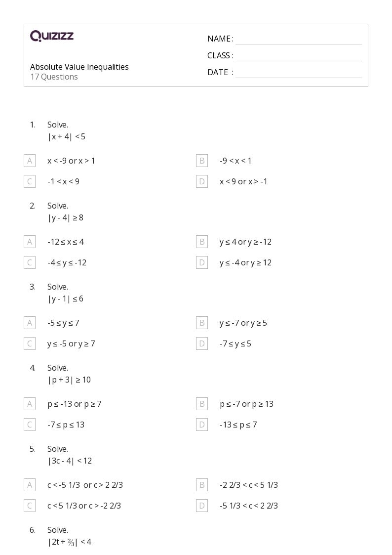Select box B 'y ≤ -7 or y ≥ 5'

click(x=202, y=323)
